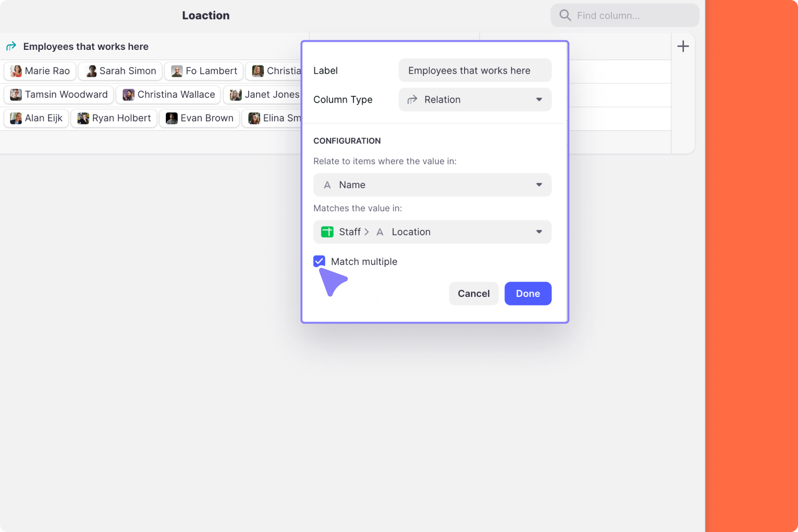Expand the Name field dropdown
Screen dimensions: 798x532
point(432,185)
